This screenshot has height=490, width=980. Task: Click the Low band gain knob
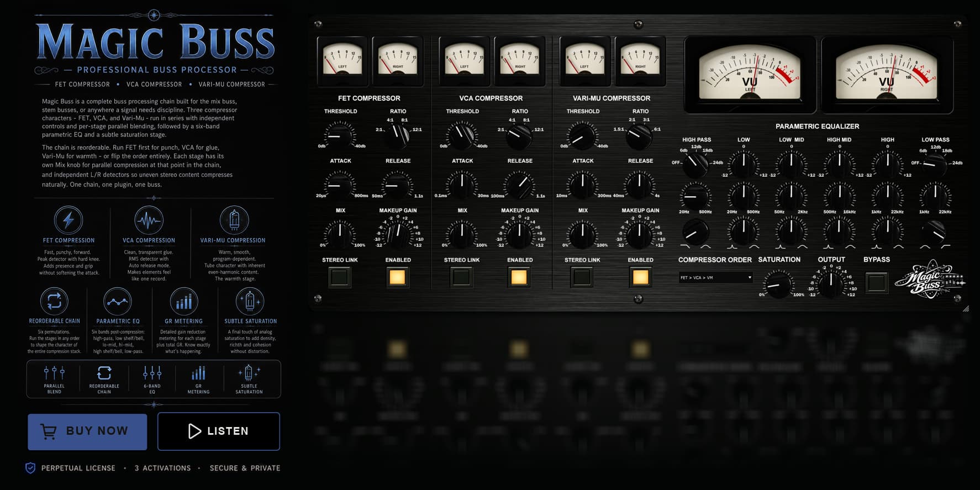[744, 164]
